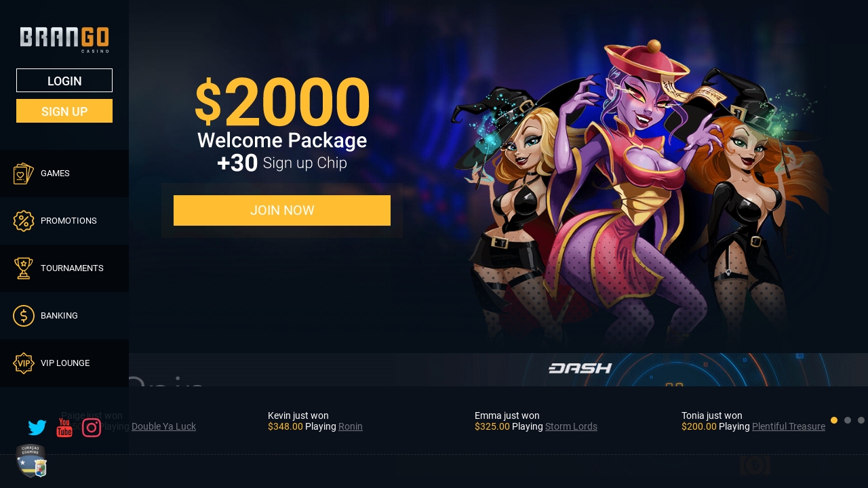Open the Twitter social icon

click(x=37, y=428)
